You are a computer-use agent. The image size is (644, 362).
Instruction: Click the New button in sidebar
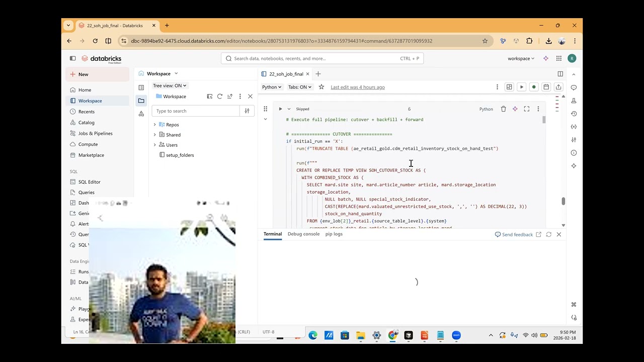pos(97,74)
